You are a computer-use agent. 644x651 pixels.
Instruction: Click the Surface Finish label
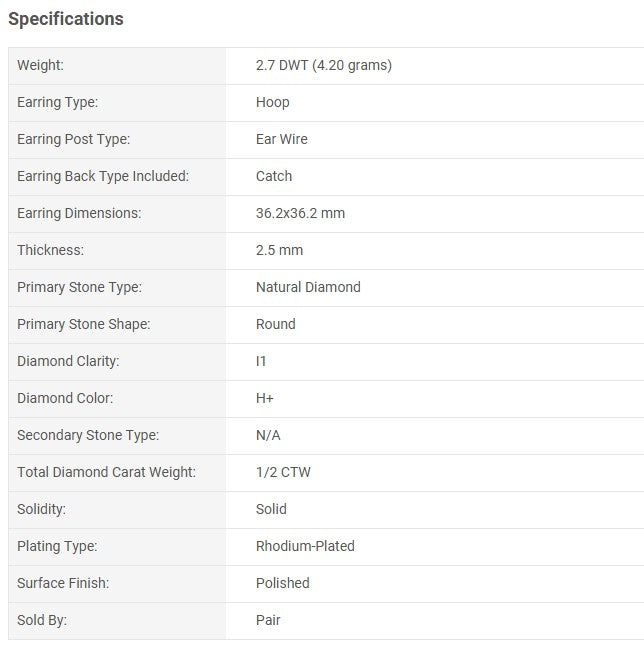[x=63, y=583]
